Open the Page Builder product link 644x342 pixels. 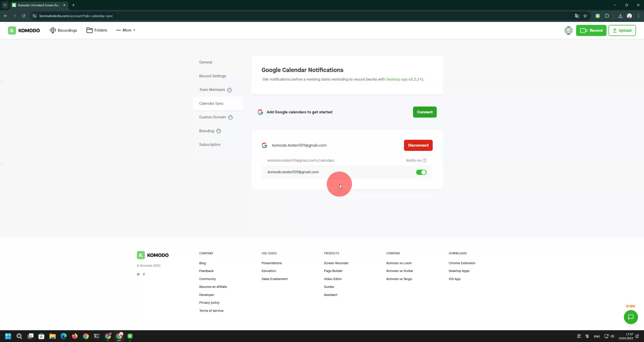coord(333,271)
